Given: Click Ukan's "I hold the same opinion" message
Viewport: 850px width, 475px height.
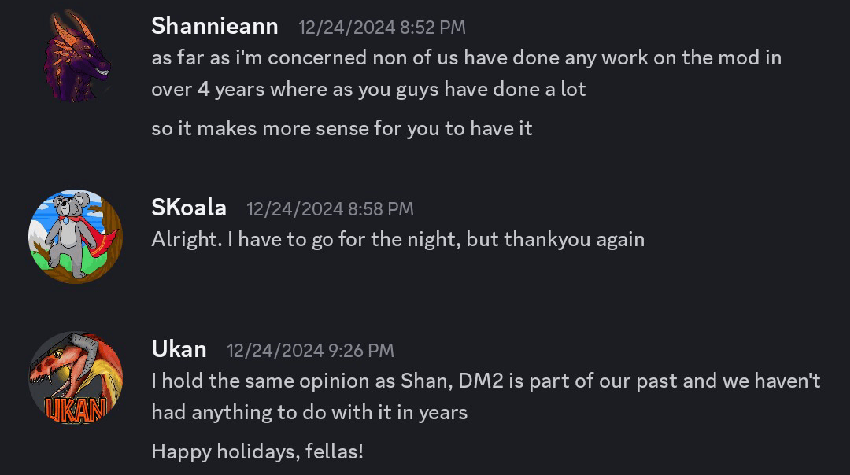Looking at the screenshot, I should tap(486, 396).
